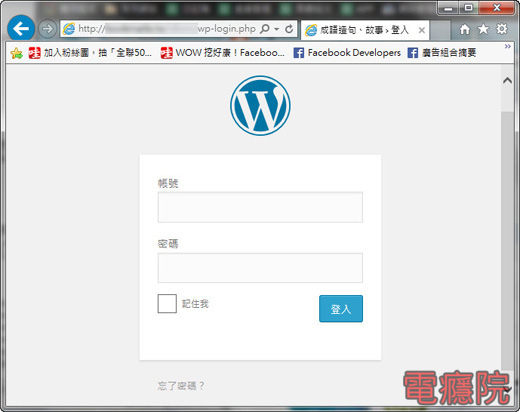The width and height of the screenshot is (520, 412).
Task: Click the add-to-favorites-bar star icon
Action: tap(16, 53)
